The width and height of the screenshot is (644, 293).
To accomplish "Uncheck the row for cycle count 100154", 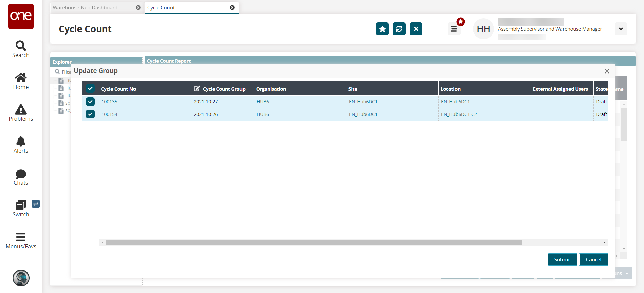I will (90, 114).
